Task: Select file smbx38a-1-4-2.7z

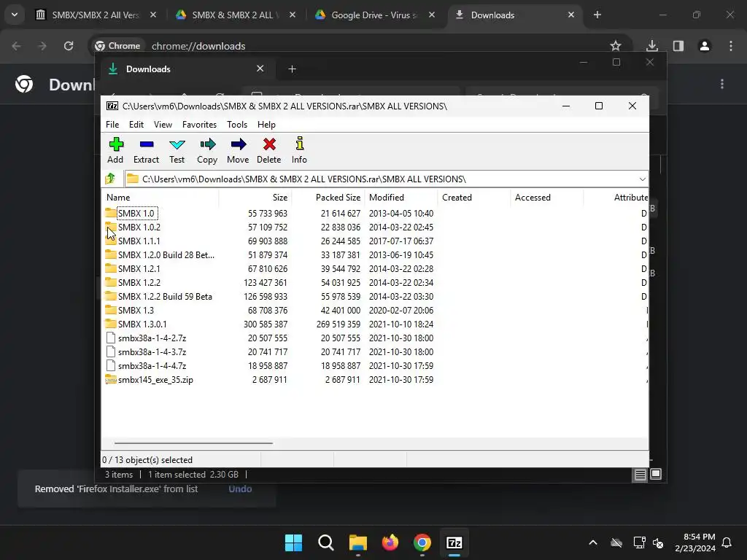Action: pyautogui.click(x=152, y=338)
